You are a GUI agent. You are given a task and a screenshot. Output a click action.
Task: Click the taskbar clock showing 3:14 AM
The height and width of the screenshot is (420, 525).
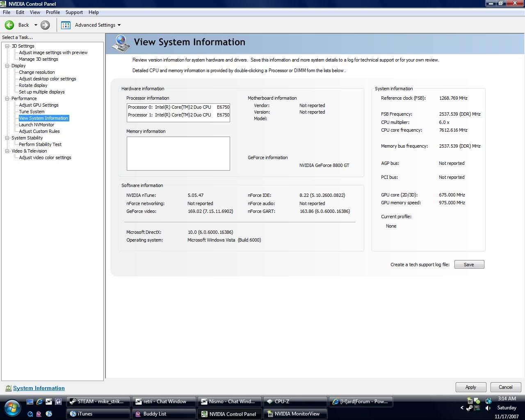click(x=507, y=399)
